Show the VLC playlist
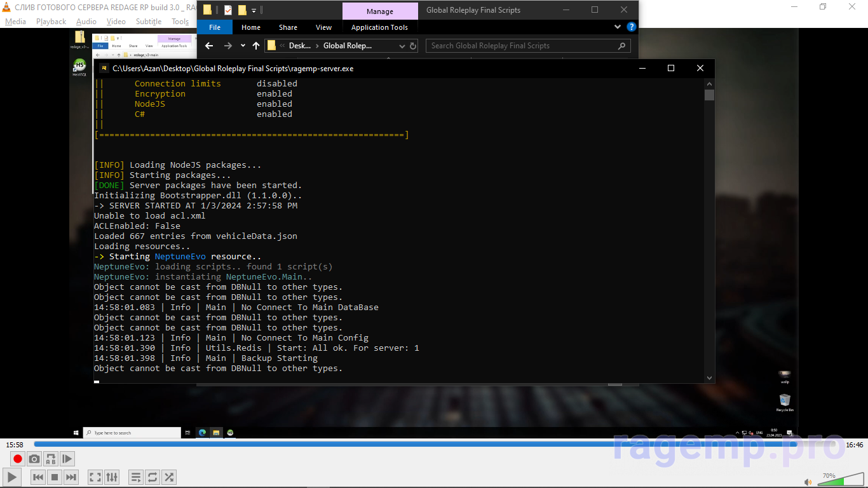The height and width of the screenshot is (488, 868). pos(136,477)
